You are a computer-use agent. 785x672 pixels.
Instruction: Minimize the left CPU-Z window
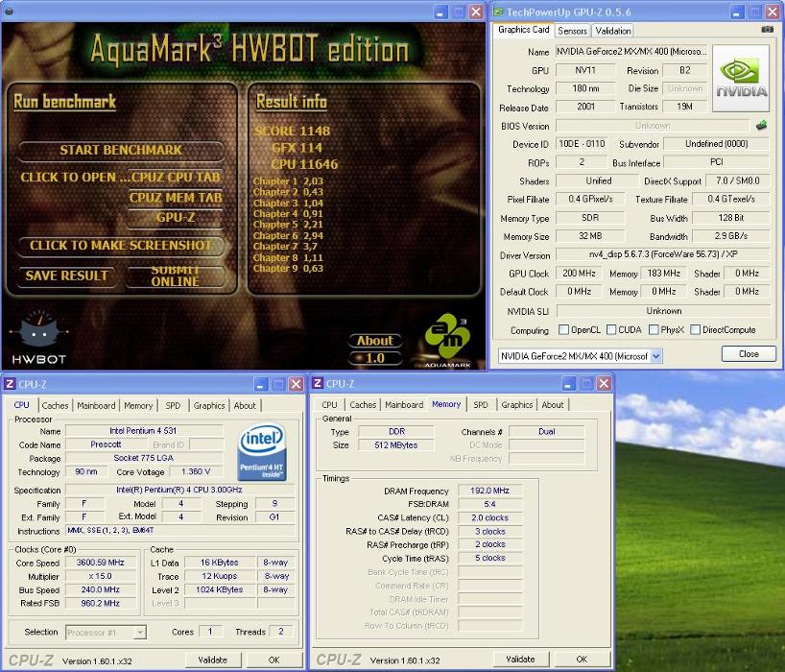[x=260, y=384]
